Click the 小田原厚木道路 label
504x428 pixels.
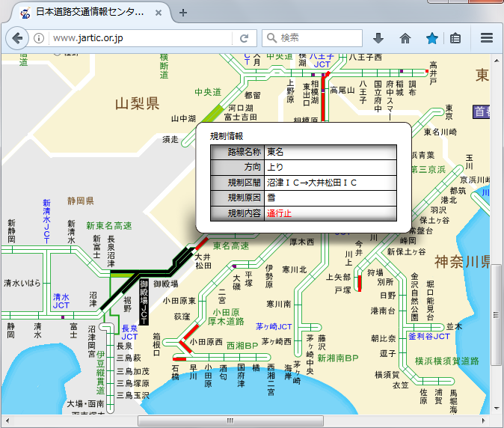pyautogui.click(x=226, y=317)
